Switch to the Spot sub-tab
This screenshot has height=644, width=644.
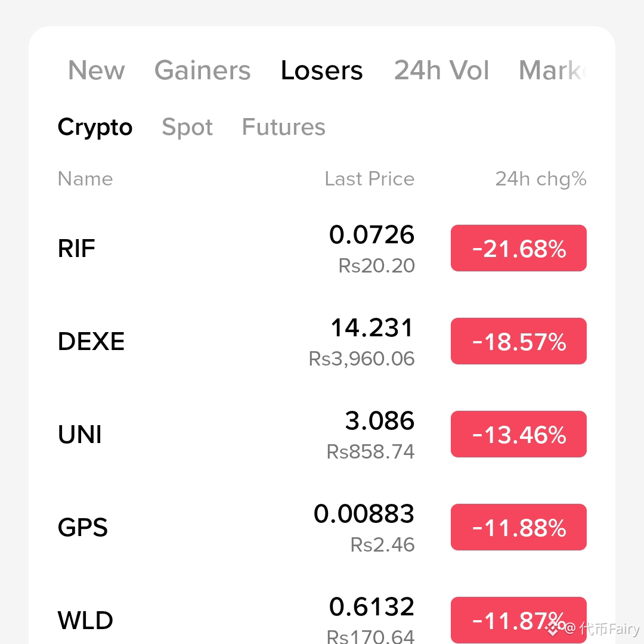187,127
